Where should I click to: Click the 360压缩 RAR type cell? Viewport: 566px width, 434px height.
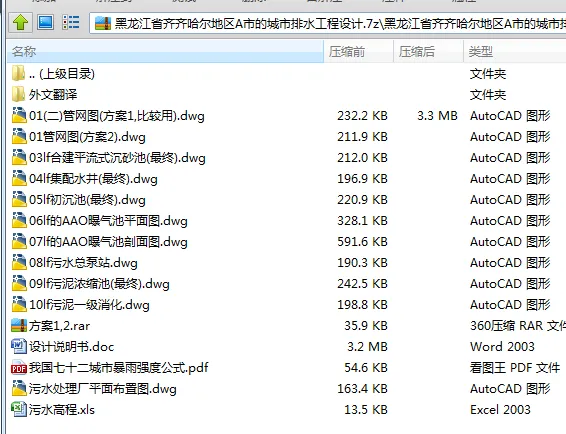point(518,325)
